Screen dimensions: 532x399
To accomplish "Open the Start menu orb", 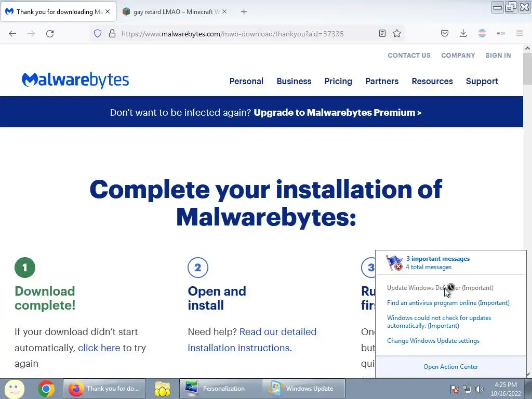I will click(x=14, y=389).
